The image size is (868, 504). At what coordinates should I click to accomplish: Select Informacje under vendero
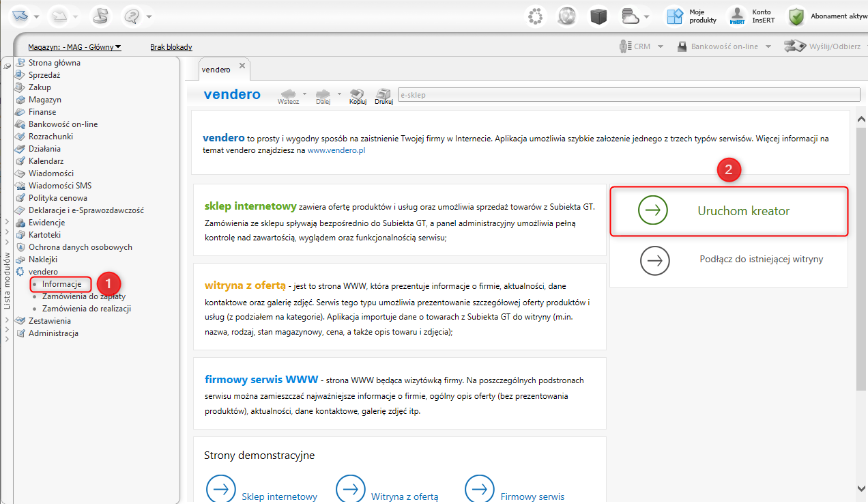(61, 284)
